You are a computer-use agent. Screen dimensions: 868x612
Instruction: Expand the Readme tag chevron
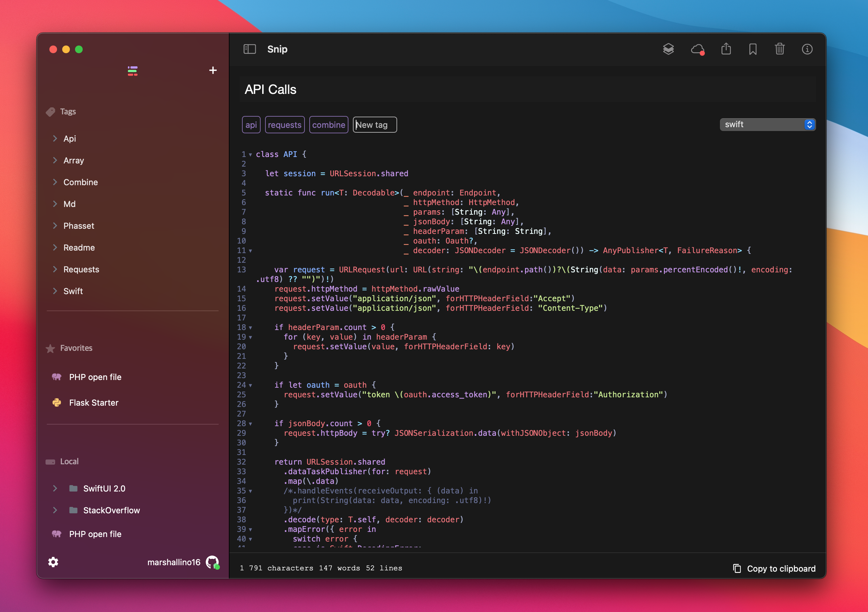(x=55, y=247)
